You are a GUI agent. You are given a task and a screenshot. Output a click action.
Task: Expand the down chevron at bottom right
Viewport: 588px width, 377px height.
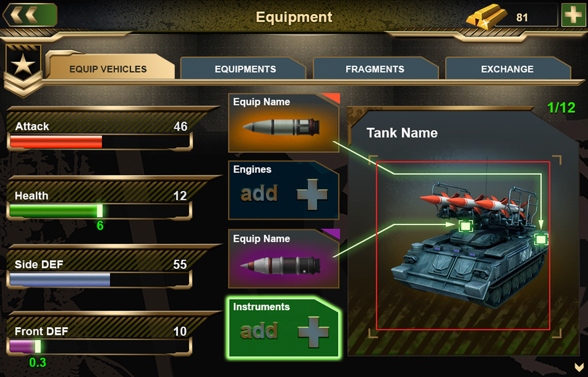point(579,367)
